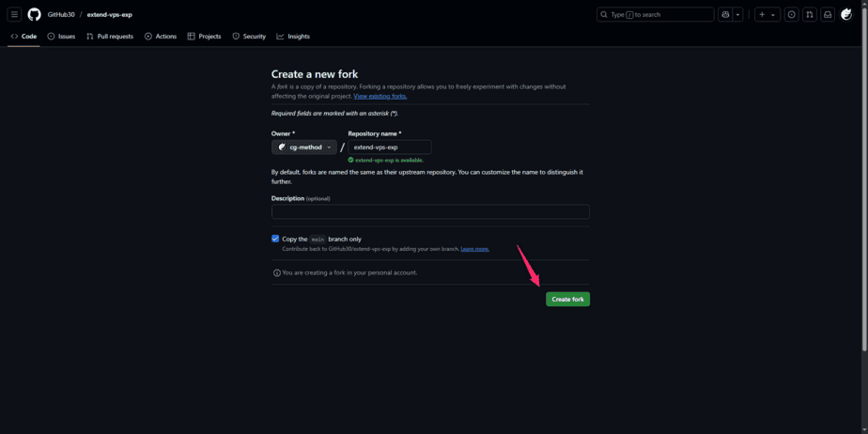Uncheck 'Copy the main branch only' checkbox
The width and height of the screenshot is (868, 434).
click(275, 239)
